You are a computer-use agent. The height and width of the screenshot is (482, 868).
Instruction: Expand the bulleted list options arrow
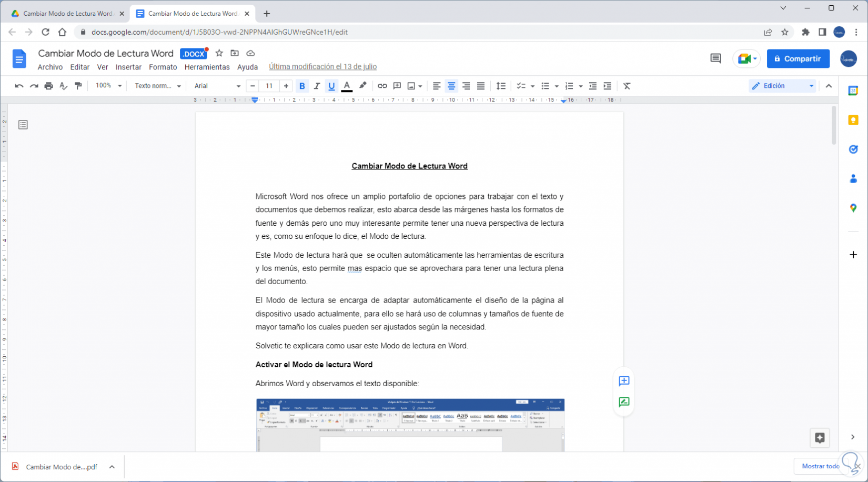coord(557,86)
